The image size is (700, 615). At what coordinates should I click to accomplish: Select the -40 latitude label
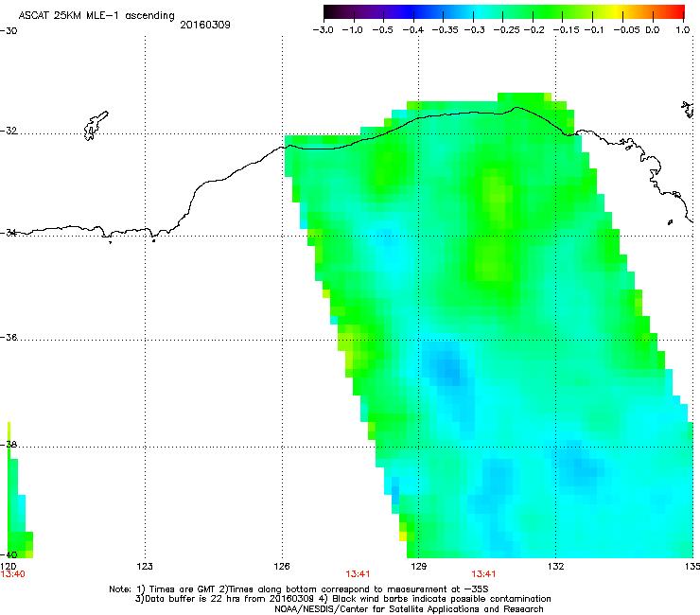point(9,554)
